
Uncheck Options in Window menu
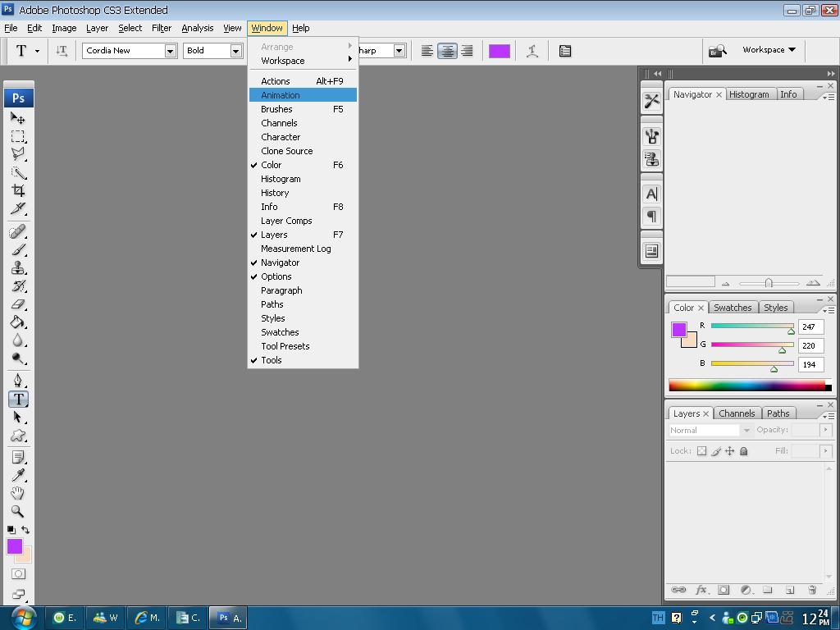(303, 276)
